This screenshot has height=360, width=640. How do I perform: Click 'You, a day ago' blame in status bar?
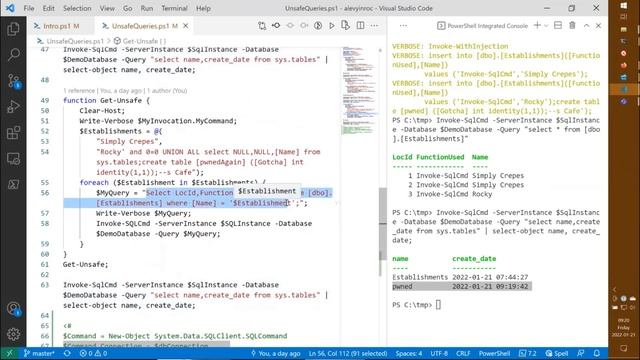(x=276, y=353)
